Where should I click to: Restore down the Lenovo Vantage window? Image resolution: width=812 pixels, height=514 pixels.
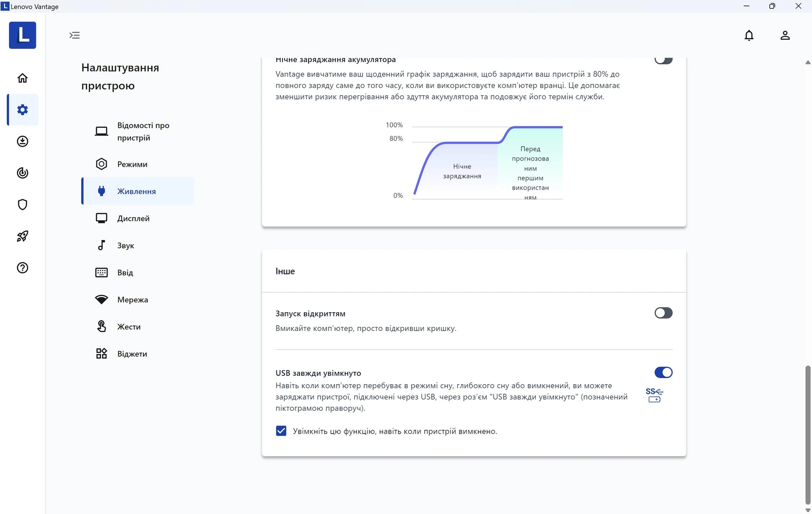click(772, 6)
